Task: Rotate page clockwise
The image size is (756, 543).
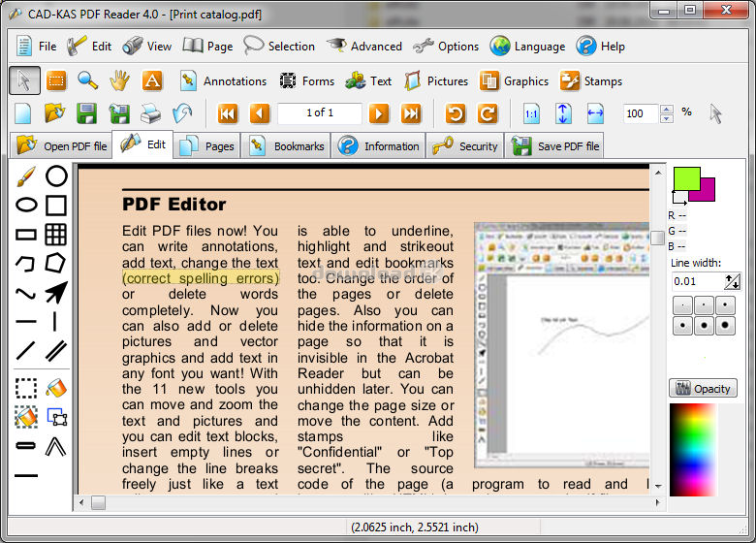Action: coord(488,113)
